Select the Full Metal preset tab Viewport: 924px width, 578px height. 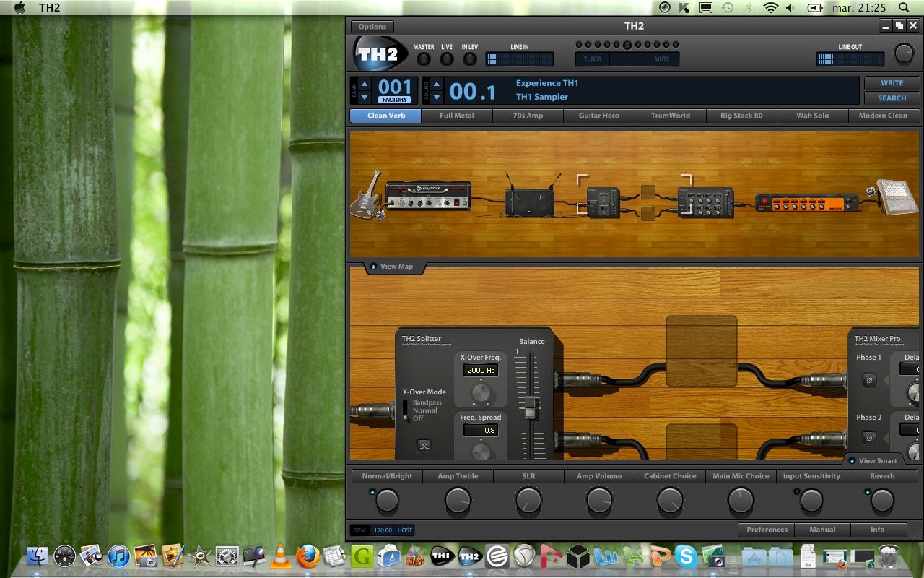coord(456,116)
